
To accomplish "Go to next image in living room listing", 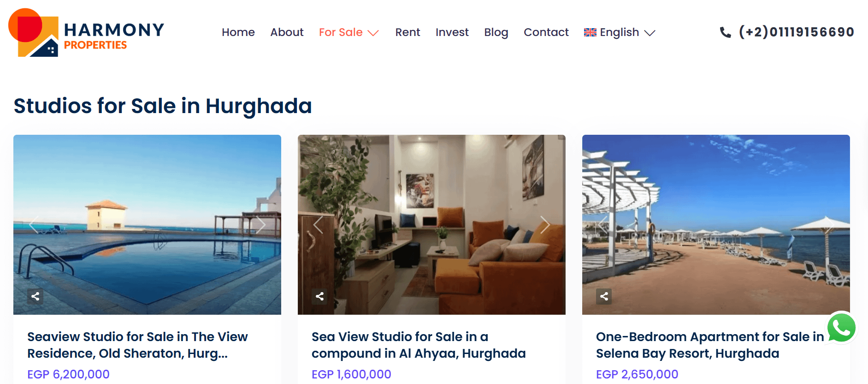I will coord(545,225).
